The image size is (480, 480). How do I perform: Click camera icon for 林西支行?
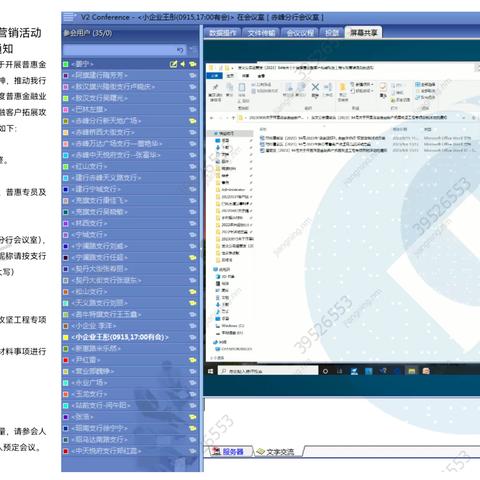coord(193,223)
